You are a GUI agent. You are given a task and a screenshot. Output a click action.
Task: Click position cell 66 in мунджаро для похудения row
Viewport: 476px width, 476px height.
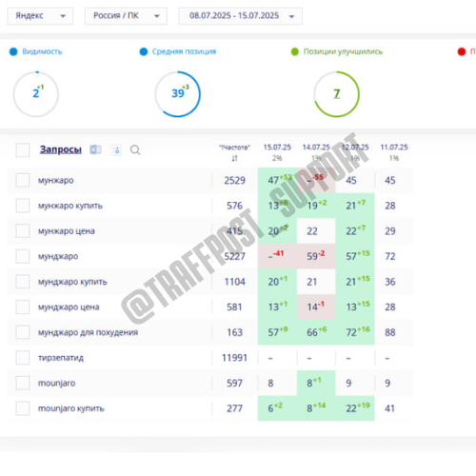[x=316, y=332]
